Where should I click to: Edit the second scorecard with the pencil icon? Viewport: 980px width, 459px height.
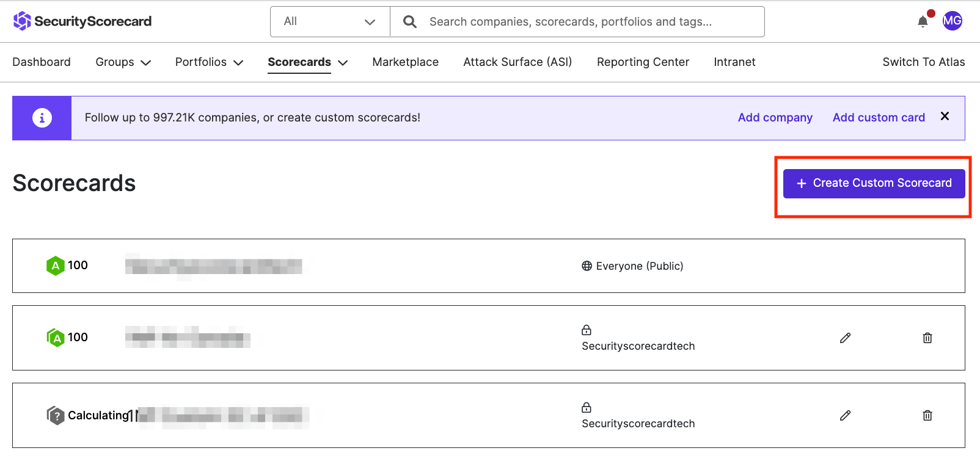pyautogui.click(x=845, y=338)
